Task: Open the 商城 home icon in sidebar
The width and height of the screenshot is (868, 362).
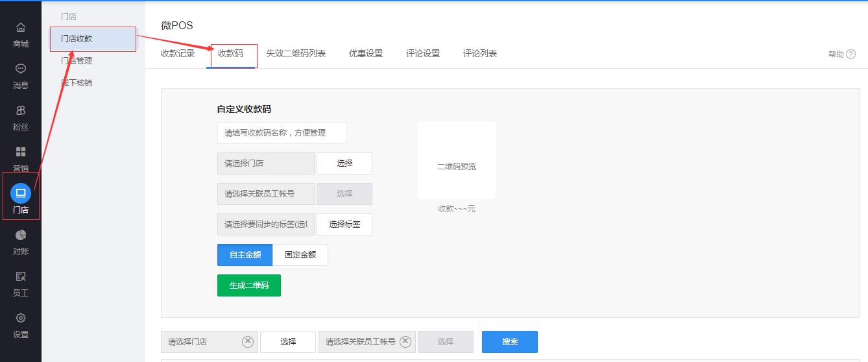Action: tap(21, 28)
